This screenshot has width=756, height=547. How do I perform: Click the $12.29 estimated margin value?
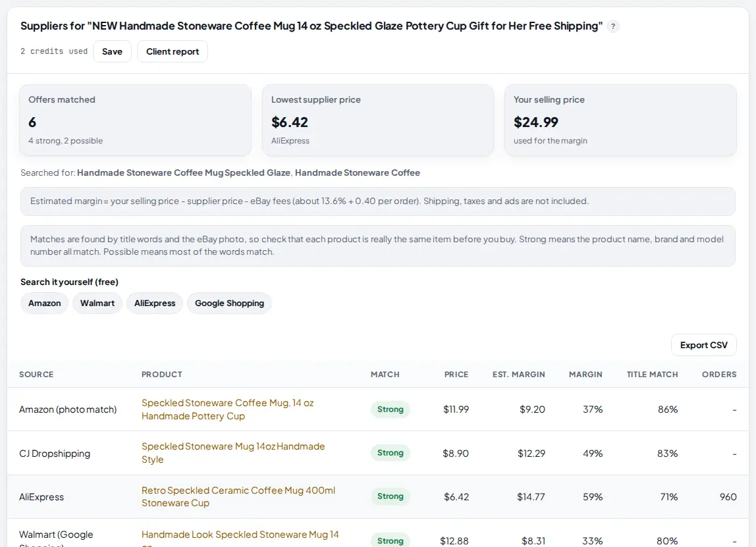pos(531,454)
